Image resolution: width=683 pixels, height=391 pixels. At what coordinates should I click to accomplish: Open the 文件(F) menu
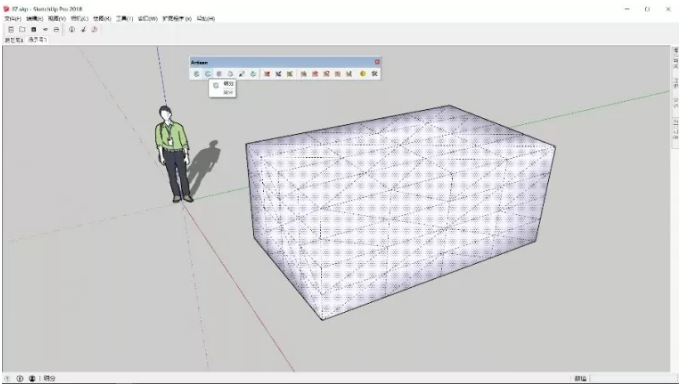[x=13, y=19]
